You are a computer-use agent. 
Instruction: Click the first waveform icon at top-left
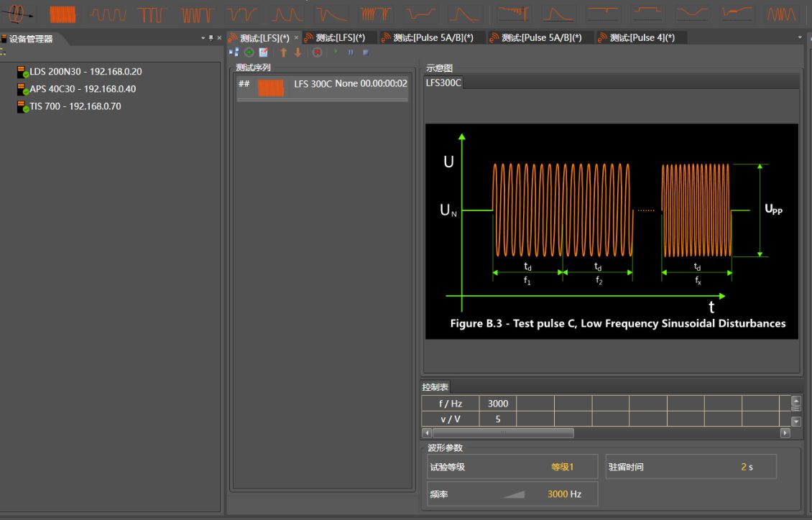point(17,14)
